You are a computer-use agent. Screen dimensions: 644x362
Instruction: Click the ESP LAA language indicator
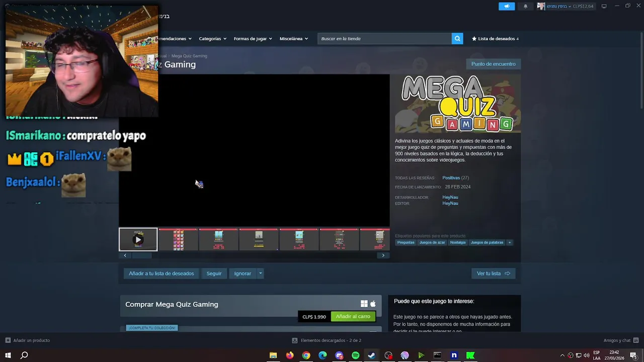[x=596, y=355]
